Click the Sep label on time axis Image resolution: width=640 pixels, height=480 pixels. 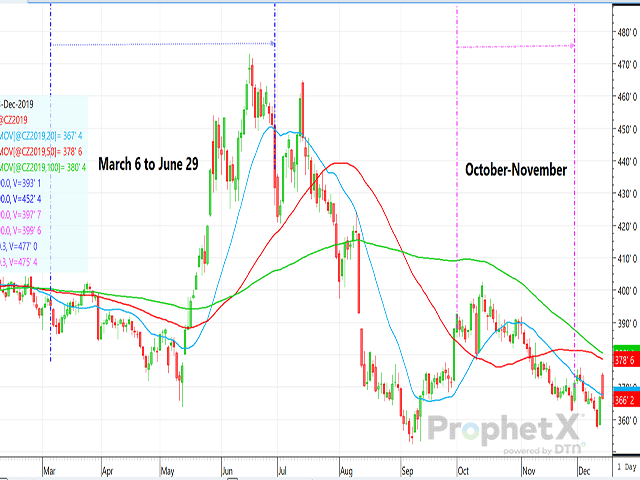pos(407,471)
